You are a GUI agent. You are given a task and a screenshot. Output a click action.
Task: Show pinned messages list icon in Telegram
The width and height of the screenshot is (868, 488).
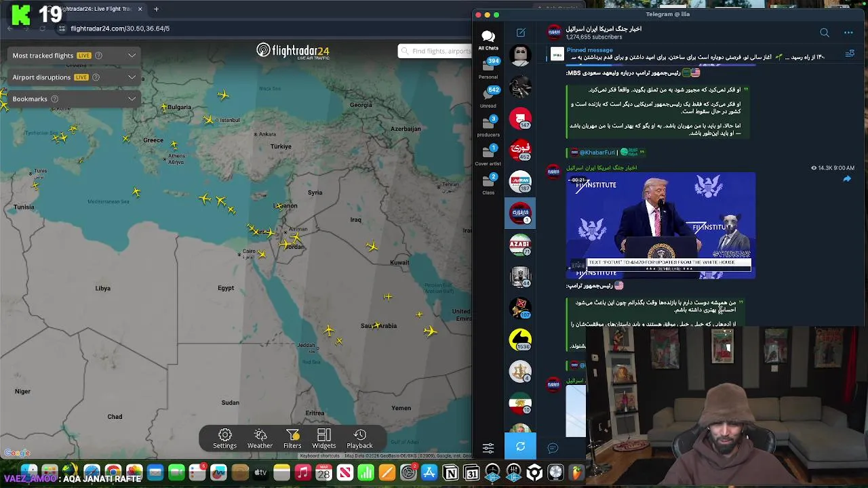click(x=850, y=54)
